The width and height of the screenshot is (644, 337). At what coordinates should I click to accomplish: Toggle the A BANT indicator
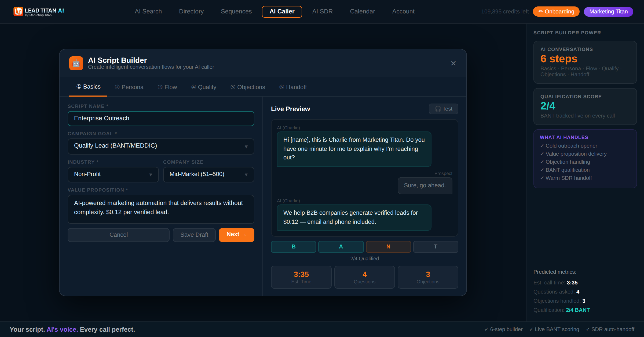click(x=341, y=247)
